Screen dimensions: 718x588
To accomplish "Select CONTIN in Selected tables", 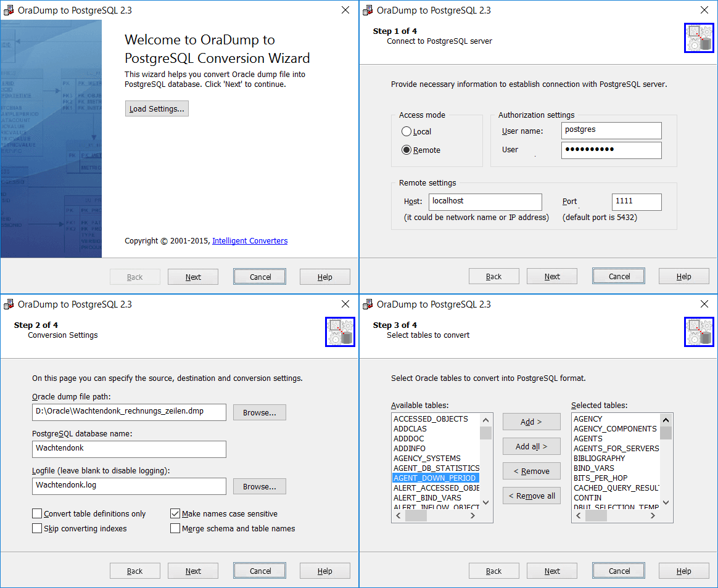I will [616, 497].
